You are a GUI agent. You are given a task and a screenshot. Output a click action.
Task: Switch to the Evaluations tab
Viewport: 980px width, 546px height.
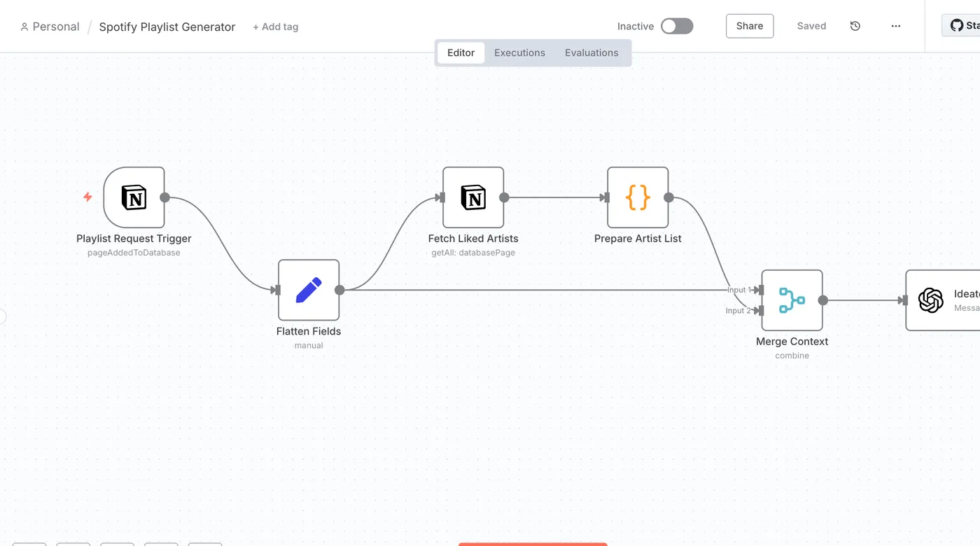point(591,52)
